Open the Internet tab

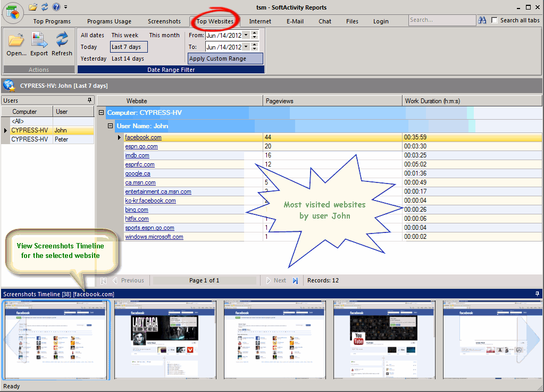[260, 21]
